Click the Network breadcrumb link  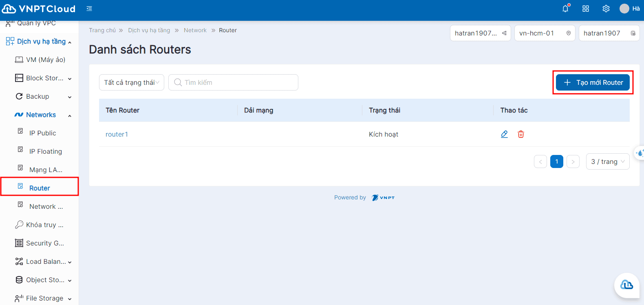coord(195,30)
